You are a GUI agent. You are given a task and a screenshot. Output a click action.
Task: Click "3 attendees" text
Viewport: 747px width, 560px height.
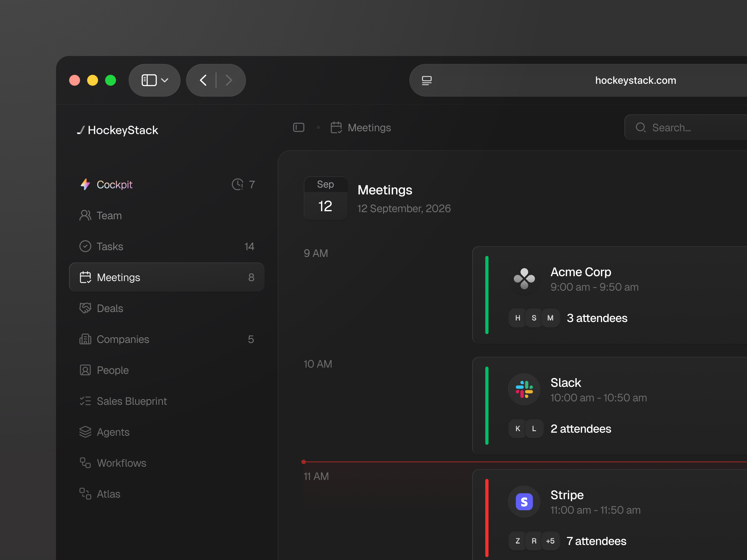(x=597, y=318)
